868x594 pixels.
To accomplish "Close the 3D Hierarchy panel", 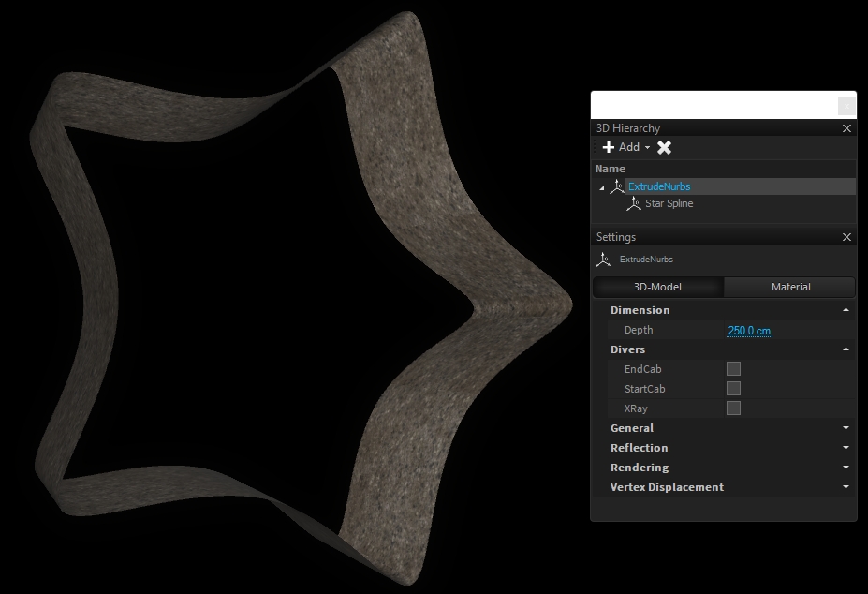I will 846,128.
